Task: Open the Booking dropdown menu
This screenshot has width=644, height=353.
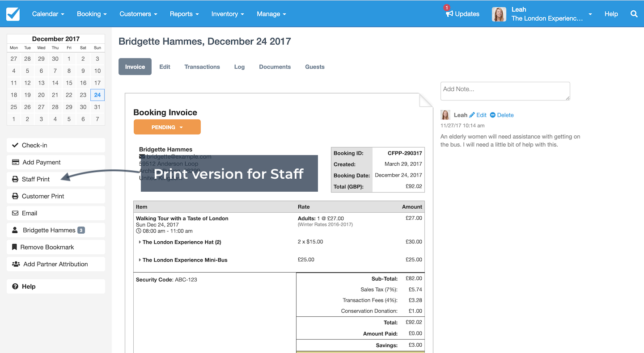Action: point(92,14)
